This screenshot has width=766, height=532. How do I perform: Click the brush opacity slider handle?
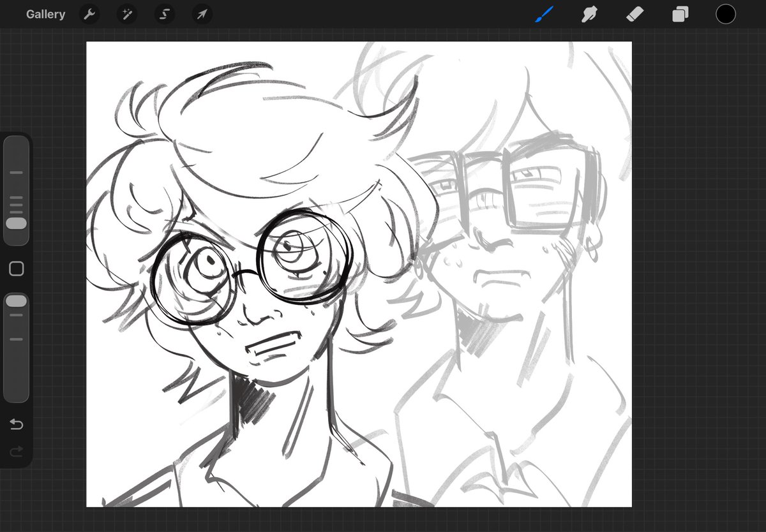(x=16, y=300)
